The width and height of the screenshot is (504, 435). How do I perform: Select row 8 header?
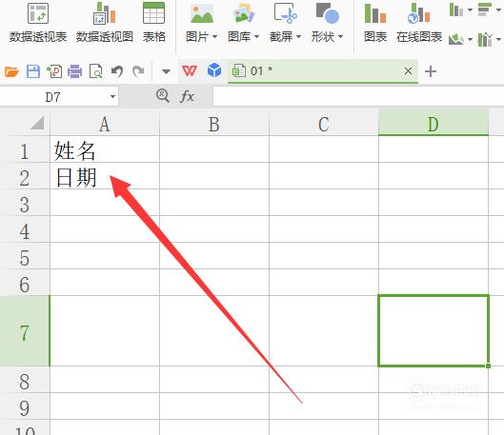tap(25, 380)
